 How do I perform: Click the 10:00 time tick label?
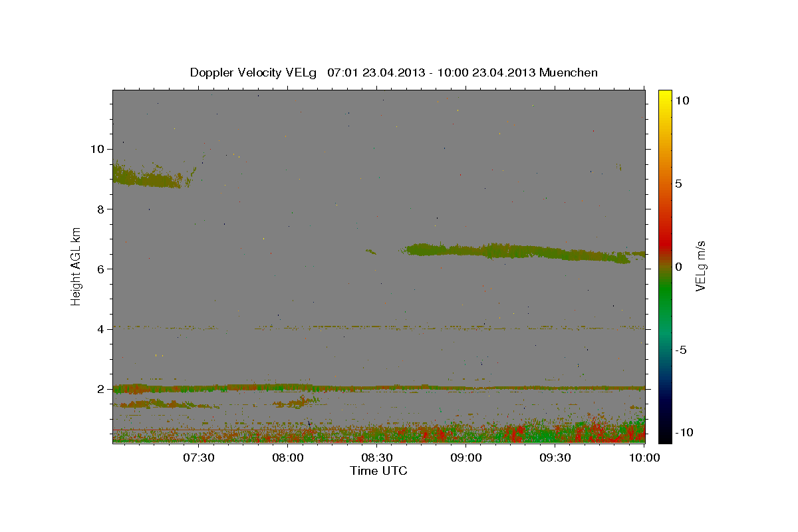point(644,458)
